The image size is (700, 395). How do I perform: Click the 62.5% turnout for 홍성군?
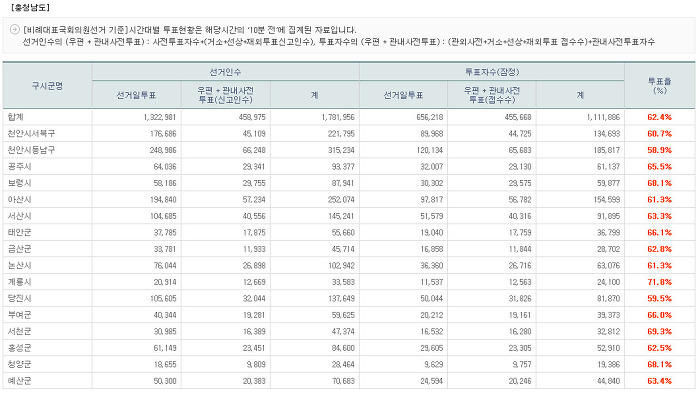[x=659, y=349]
